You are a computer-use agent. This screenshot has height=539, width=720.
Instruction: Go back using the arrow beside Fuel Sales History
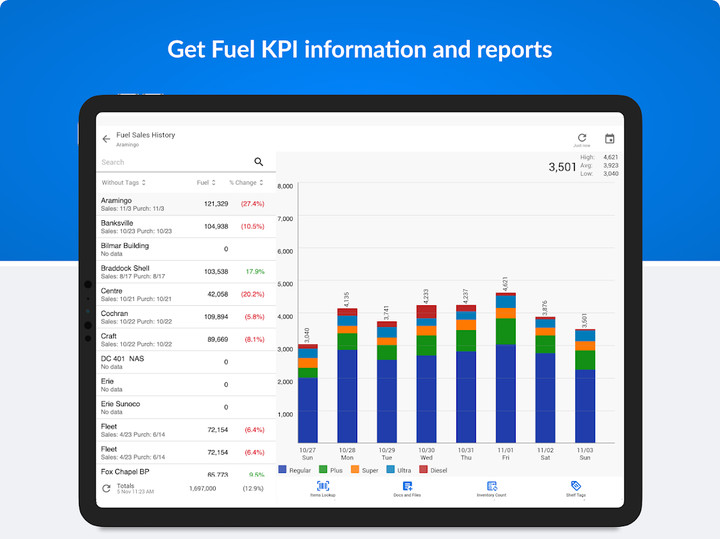107,139
